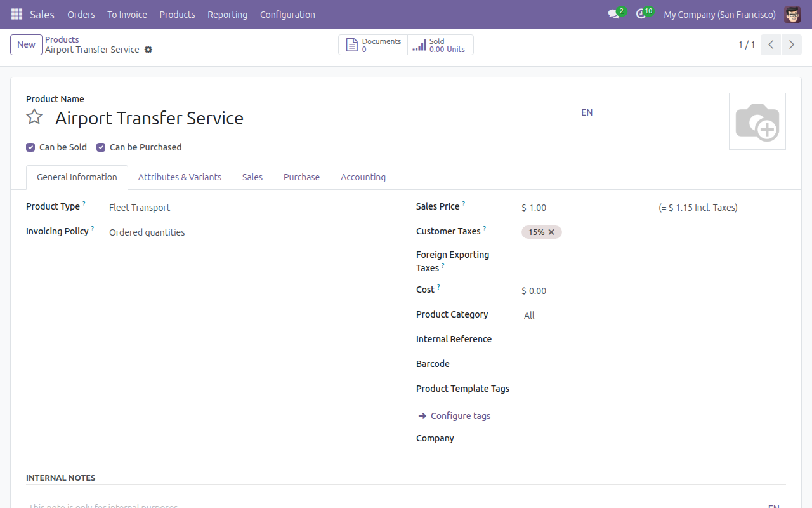Show help tooltip for Sales Price

coord(463,204)
